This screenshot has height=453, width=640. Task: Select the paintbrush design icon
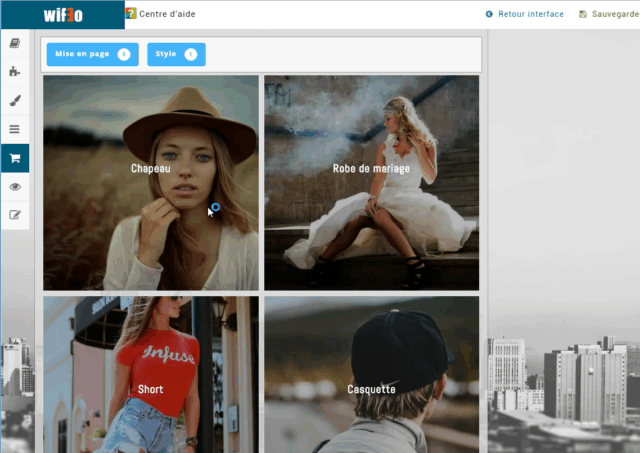tap(15, 100)
